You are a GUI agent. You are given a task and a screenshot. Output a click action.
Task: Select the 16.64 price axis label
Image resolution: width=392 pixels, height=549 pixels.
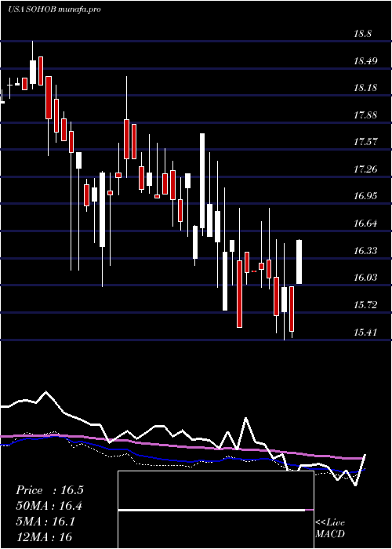[365, 224]
